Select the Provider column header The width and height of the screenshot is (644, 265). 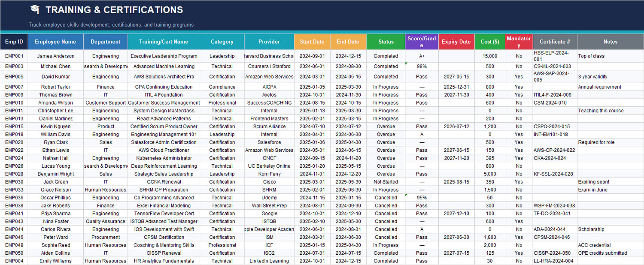pyautogui.click(x=269, y=42)
